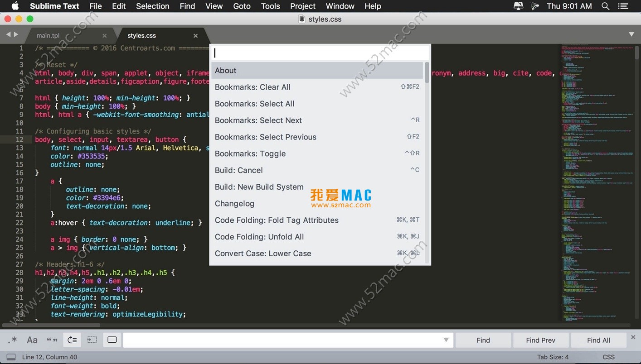The image size is (641, 364).
Task: Select Bookmarks: Select All command
Action: [x=317, y=104]
